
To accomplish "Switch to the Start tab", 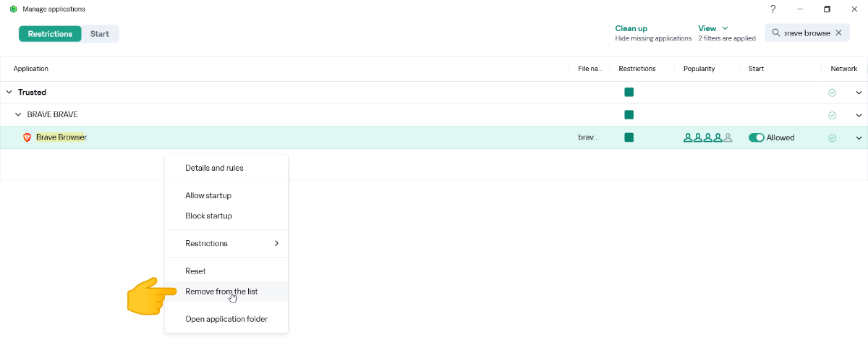I will (100, 34).
